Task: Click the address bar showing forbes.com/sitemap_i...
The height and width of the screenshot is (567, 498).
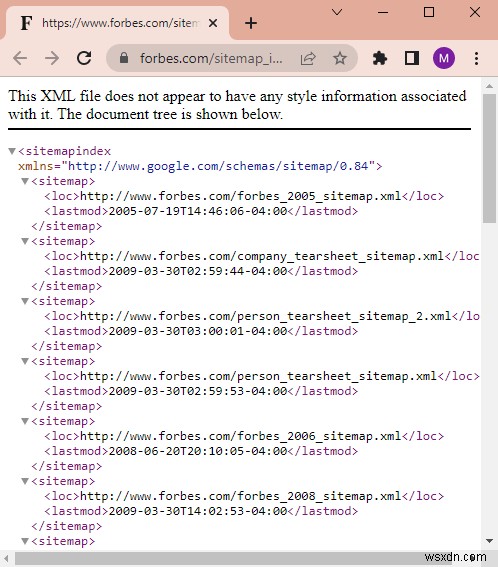Action: (x=211, y=58)
